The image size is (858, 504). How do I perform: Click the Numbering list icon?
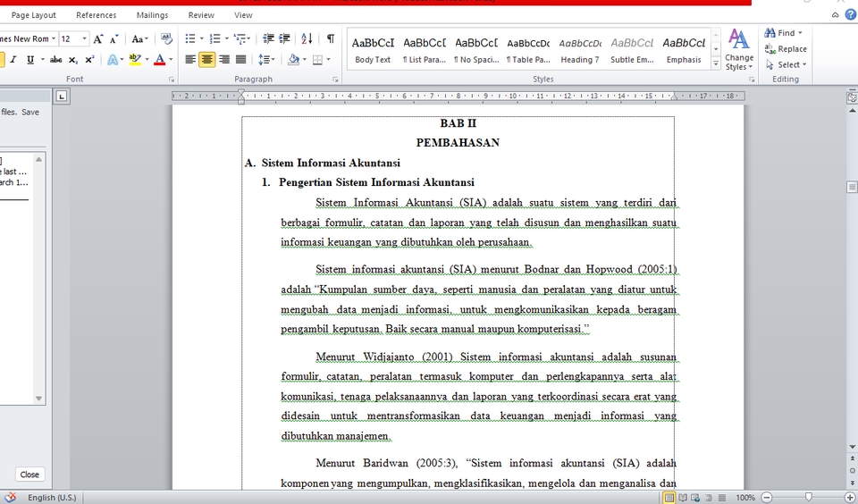coord(214,38)
